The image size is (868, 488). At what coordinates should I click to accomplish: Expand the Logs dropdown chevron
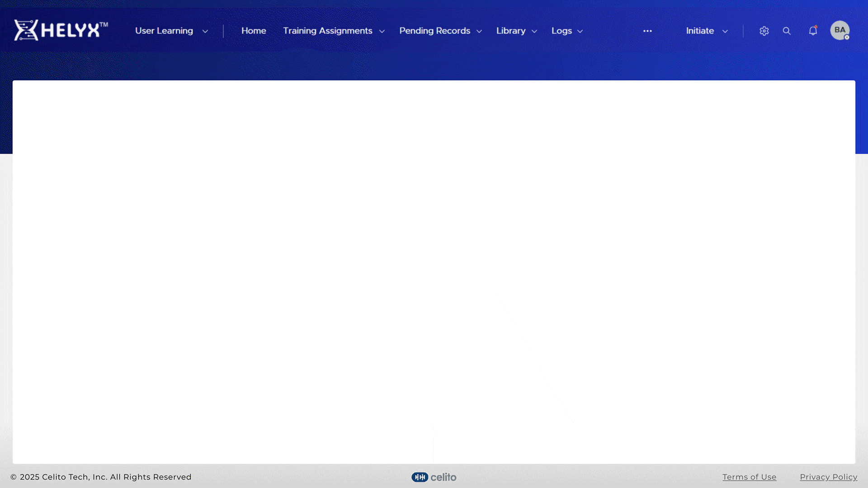coord(580,31)
